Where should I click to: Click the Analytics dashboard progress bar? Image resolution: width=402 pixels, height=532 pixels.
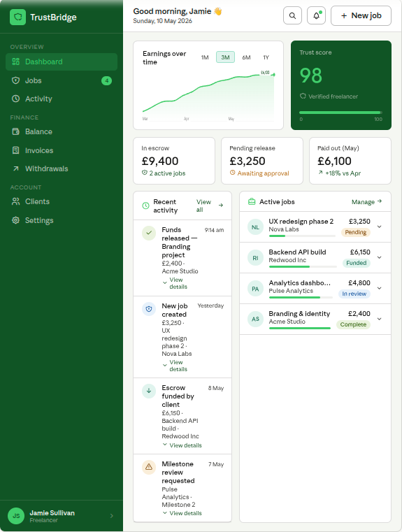(301, 298)
